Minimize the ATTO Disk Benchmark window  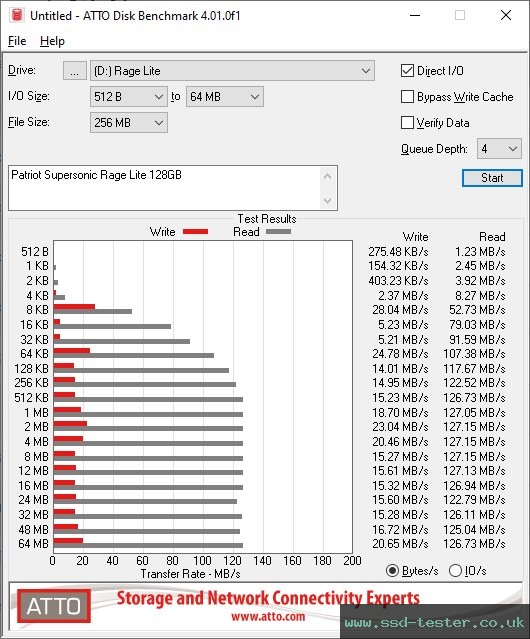415,15
